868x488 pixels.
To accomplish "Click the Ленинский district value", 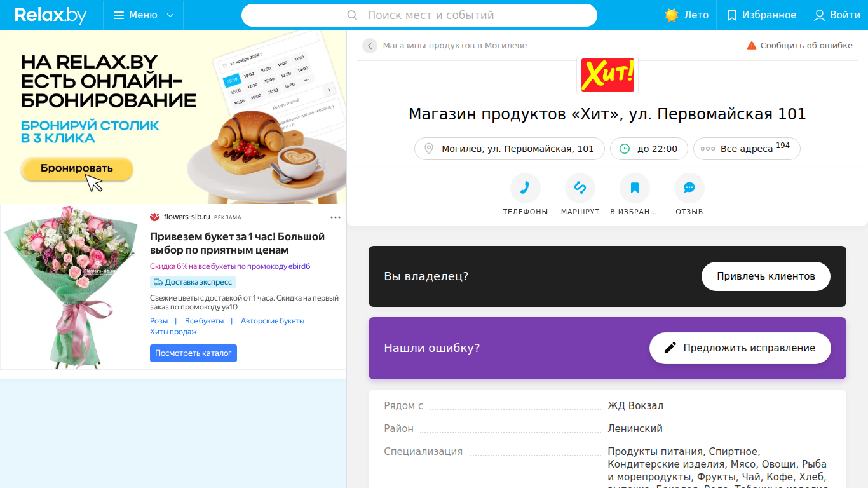I will pos(635,429).
